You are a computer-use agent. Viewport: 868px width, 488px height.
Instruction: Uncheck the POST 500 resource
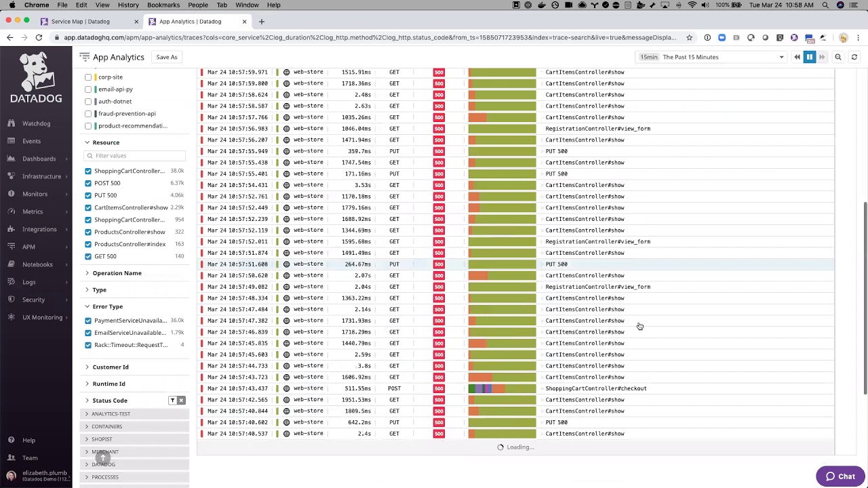[88, 183]
